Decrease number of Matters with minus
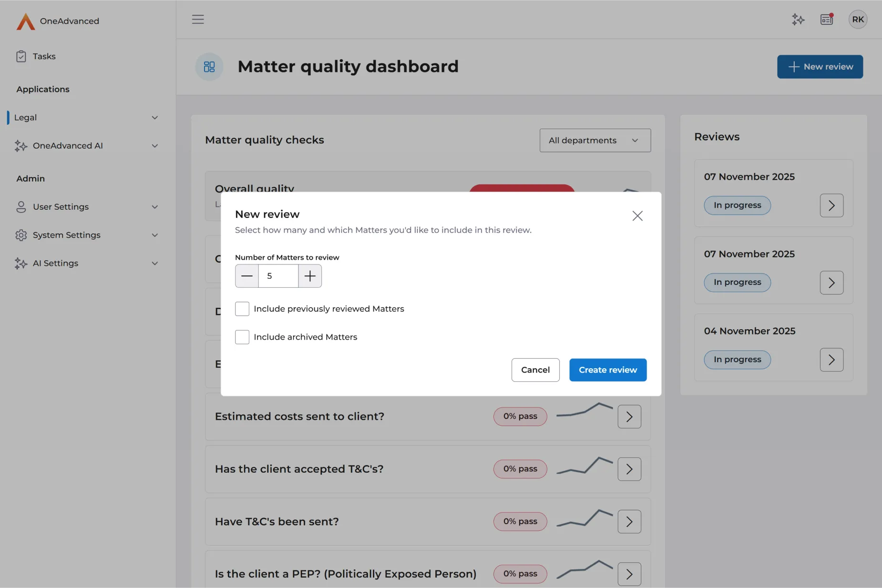Image resolution: width=882 pixels, height=588 pixels. 247,276
